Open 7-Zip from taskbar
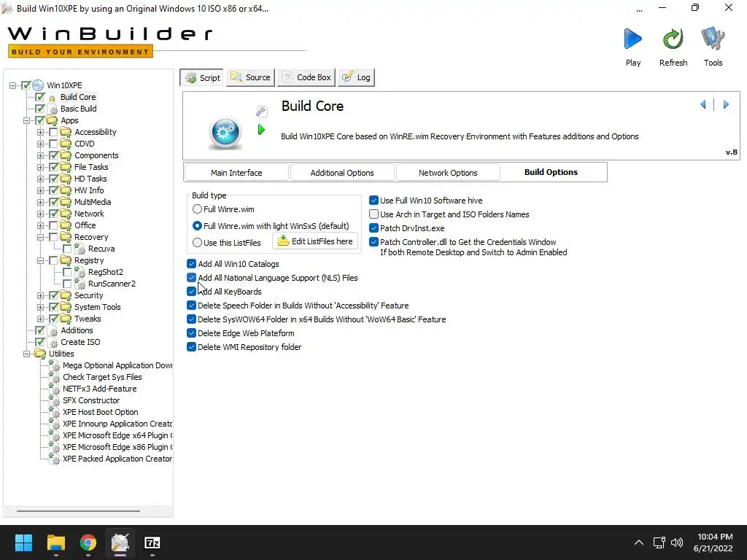Screen dimensions: 747x560 point(152,542)
